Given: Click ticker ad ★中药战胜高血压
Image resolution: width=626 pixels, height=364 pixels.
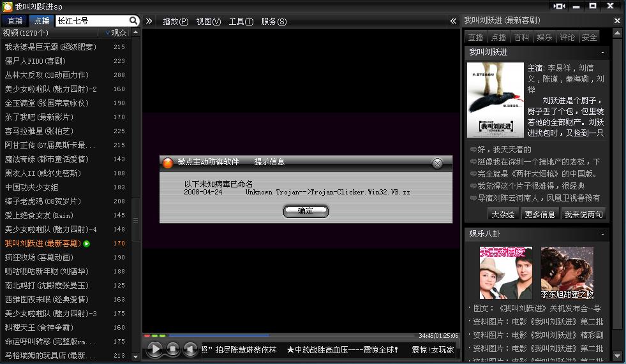Looking at the screenshot, I should (342, 349).
